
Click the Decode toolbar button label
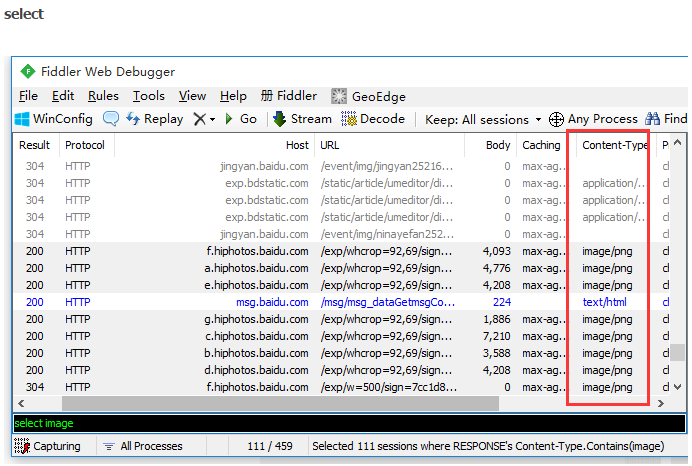coord(382,119)
